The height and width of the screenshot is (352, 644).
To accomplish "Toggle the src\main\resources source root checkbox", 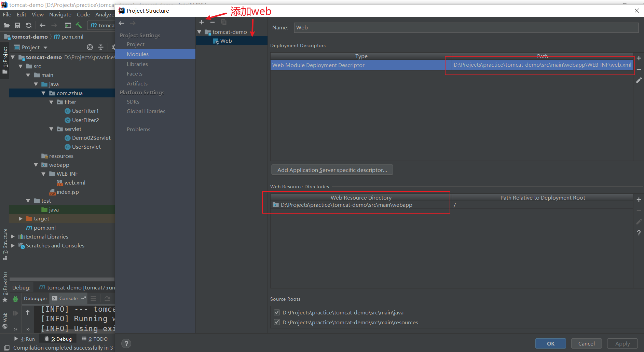I will coord(277,322).
